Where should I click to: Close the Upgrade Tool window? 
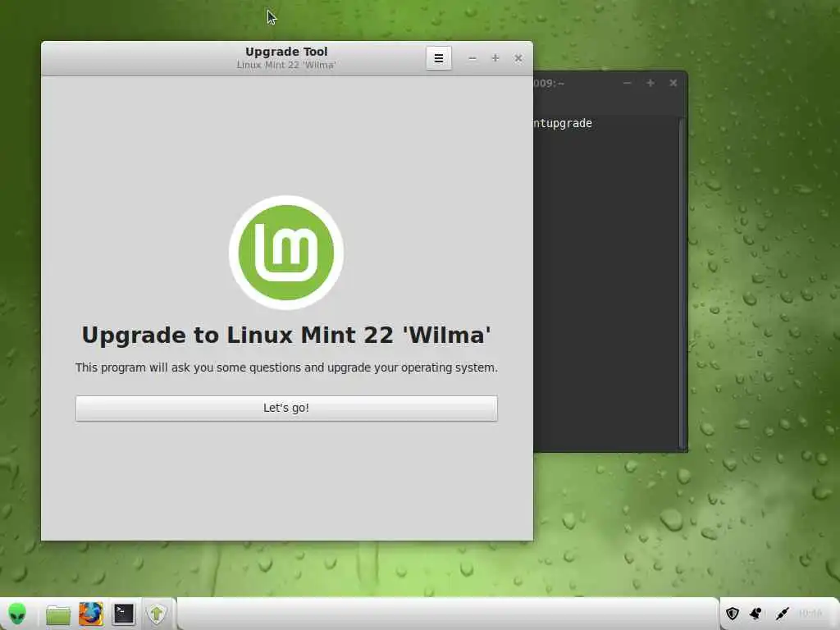tap(518, 58)
